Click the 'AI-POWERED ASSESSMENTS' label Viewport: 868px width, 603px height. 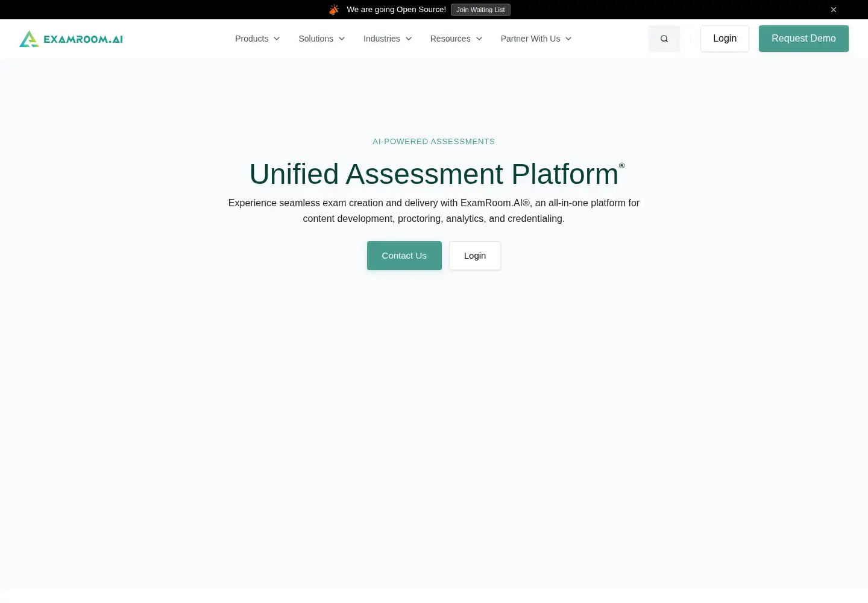434,142
